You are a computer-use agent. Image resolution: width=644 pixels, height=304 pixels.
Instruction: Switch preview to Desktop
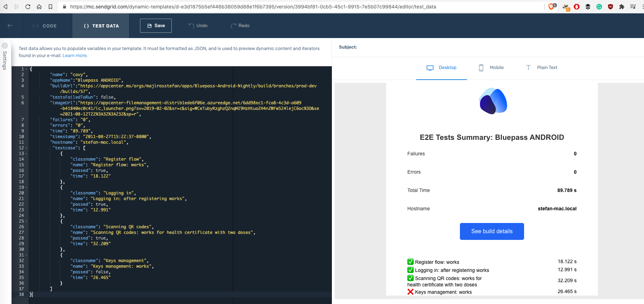coord(442,68)
